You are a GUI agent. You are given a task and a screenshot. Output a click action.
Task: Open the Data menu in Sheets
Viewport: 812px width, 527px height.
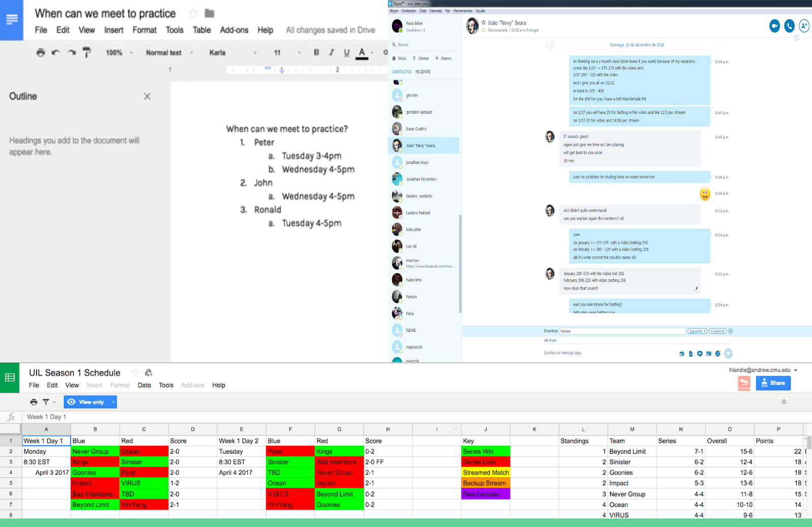[144, 385]
